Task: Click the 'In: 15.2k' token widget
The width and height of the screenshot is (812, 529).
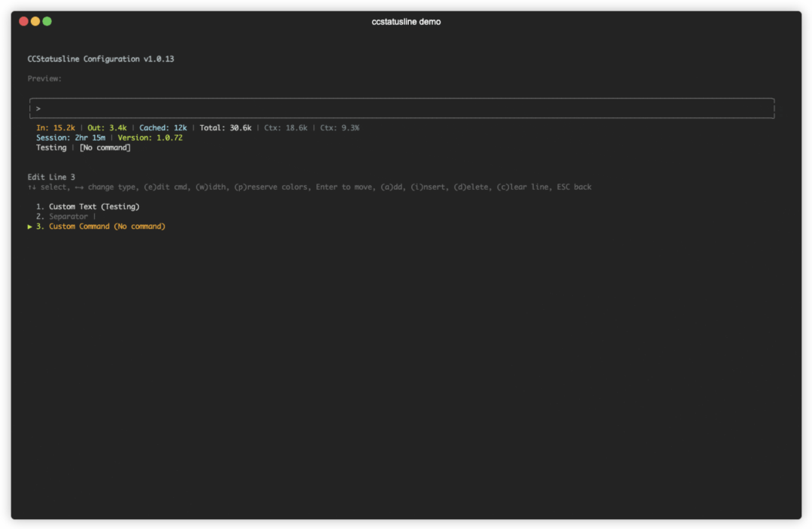Action: coord(56,128)
